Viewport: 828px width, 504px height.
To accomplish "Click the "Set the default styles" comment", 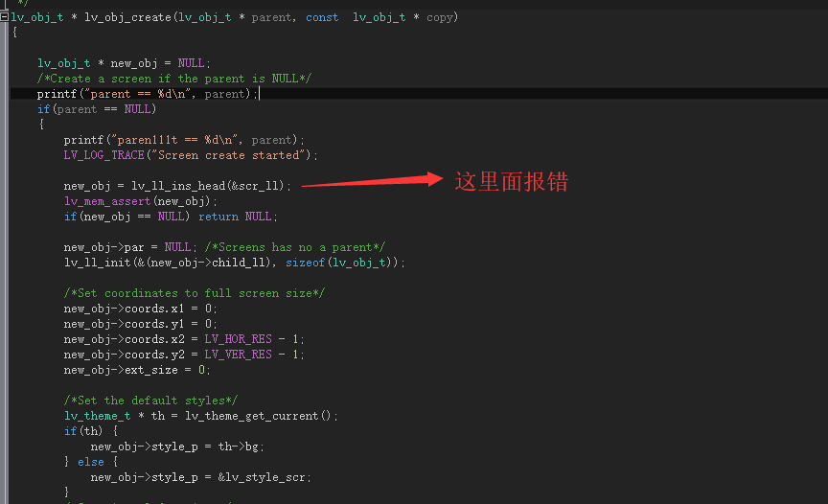I will tap(151, 400).
